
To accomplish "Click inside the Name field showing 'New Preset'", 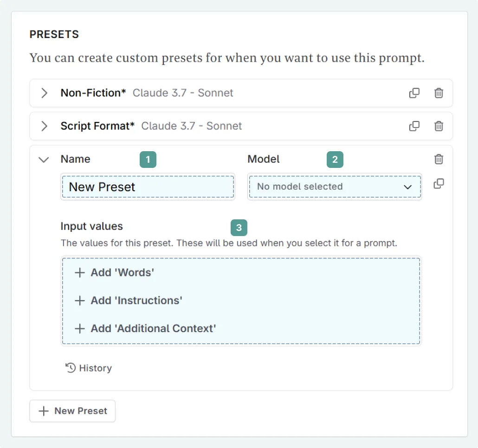I will tap(148, 187).
